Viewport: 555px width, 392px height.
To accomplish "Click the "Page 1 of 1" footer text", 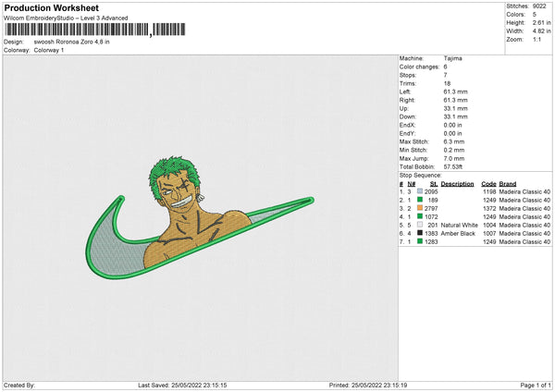I will (x=536, y=385).
